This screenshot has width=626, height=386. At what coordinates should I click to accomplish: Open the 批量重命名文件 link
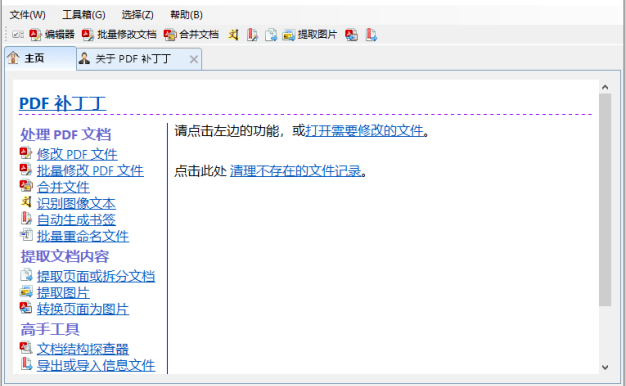(x=83, y=236)
